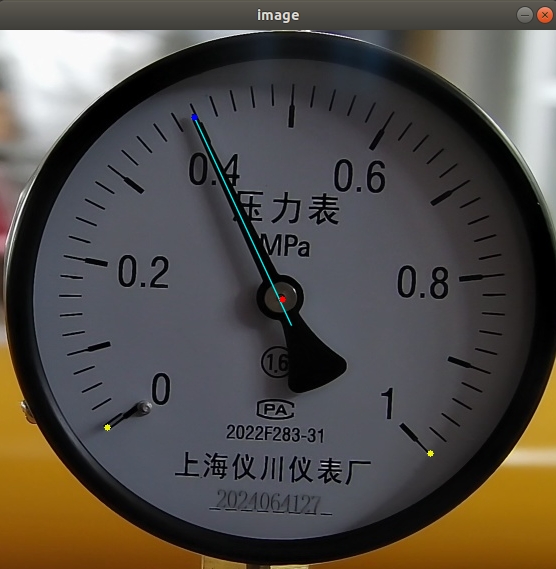
Task: Click the zero stop pin on the dial
Action: point(144,408)
